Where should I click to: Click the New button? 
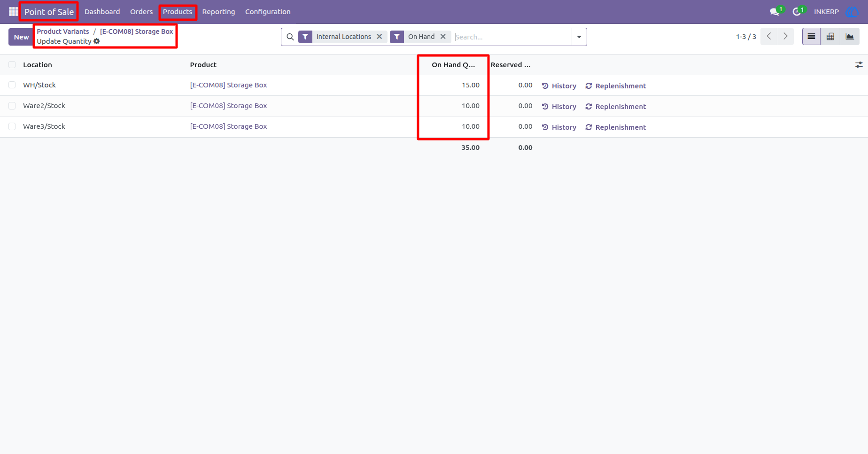[21, 37]
